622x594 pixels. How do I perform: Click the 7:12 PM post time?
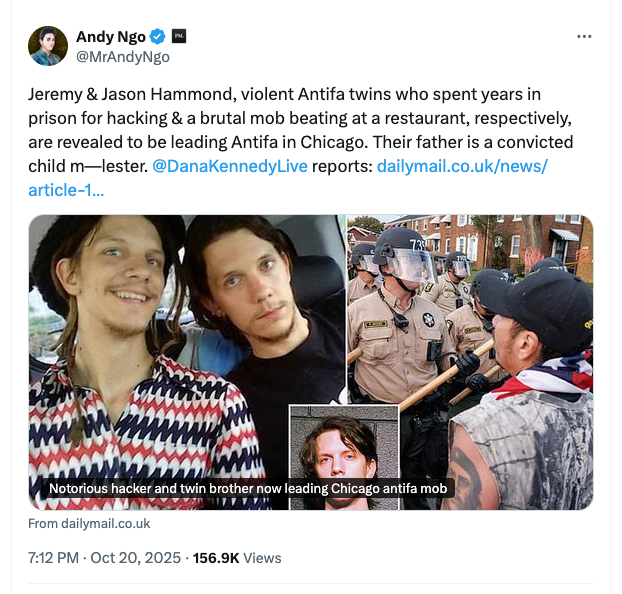coord(53,558)
